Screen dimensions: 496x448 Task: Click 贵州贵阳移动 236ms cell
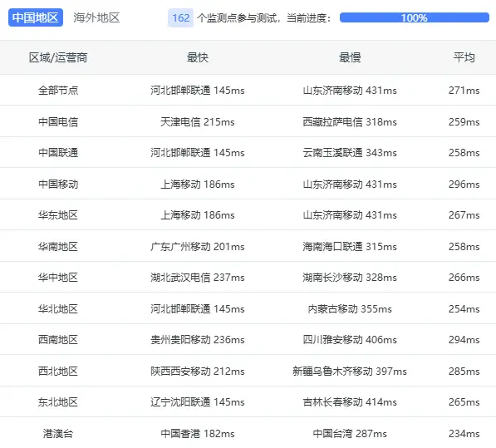click(198, 340)
